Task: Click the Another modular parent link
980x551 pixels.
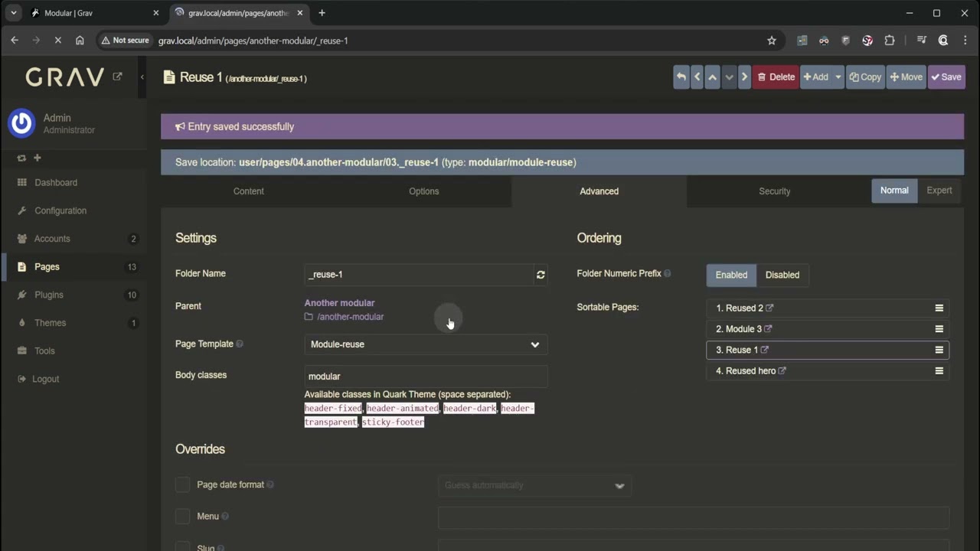Action: tap(339, 303)
